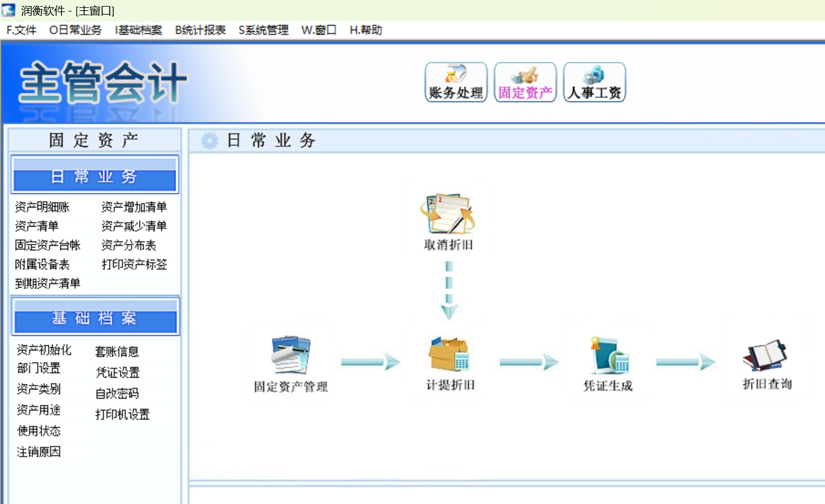The image size is (825, 504).
Task: Collapse the 日常业务 sidebar section header
Action: point(95,175)
